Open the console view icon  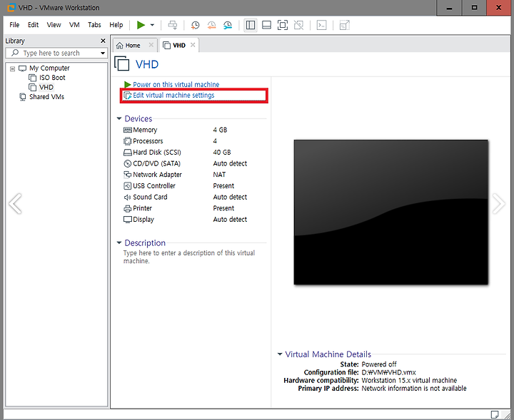(x=321, y=25)
